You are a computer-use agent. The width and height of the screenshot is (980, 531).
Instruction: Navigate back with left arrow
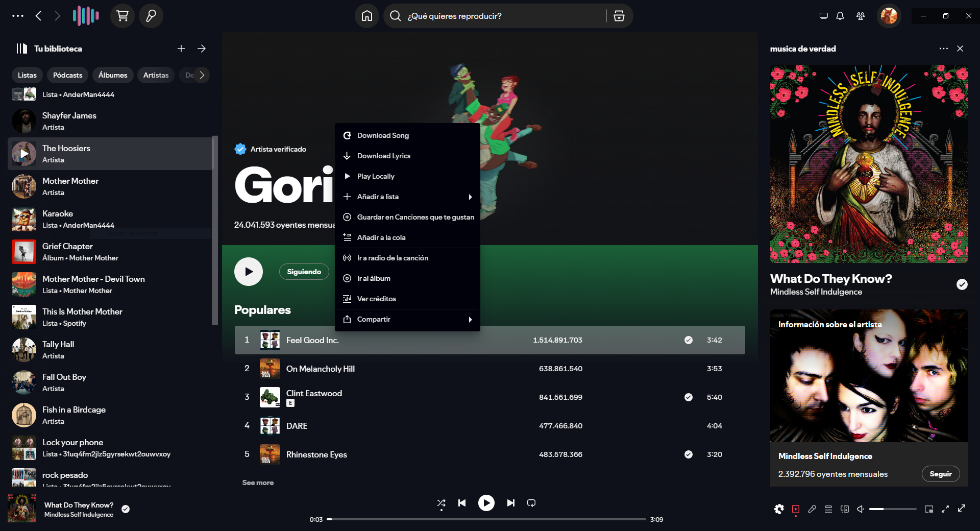pyautogui.click(x=38, y=16)
